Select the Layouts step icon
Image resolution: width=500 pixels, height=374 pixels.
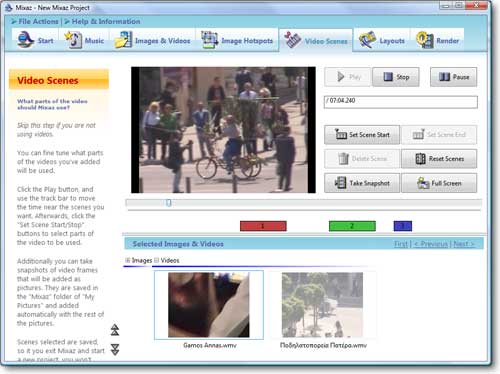click(367, 40)
